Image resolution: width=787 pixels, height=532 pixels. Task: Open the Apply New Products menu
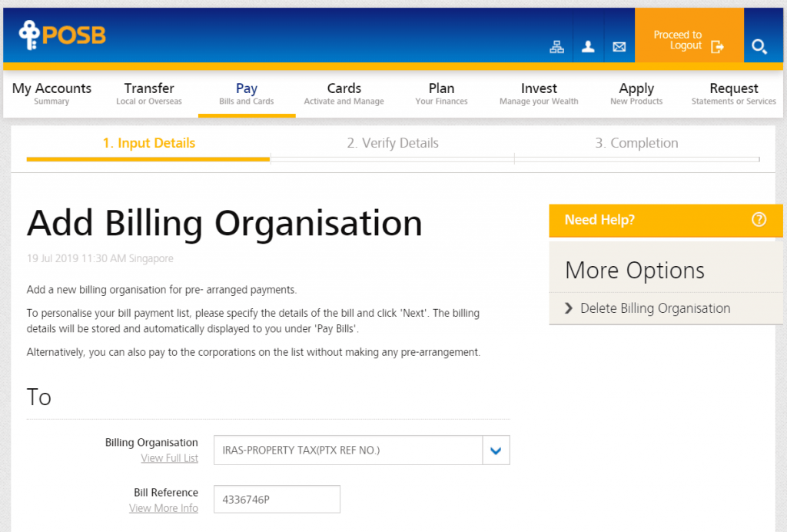pyautogui.click(x=636, y=94)
